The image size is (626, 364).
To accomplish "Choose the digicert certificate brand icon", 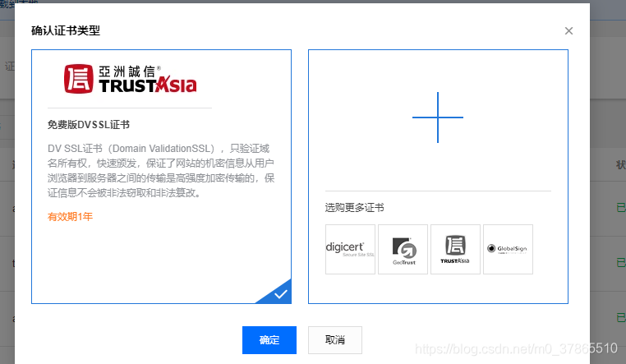I will [x=350, y=249].
